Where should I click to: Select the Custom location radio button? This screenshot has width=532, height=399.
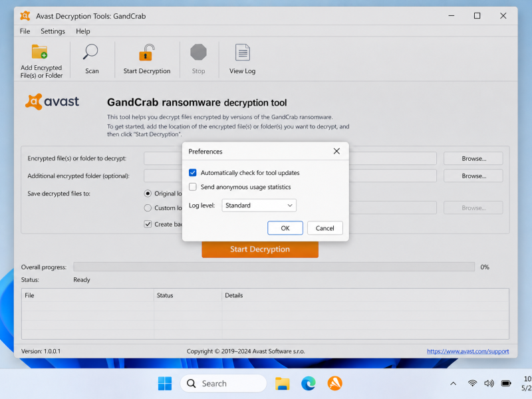[x=148, y=207]
